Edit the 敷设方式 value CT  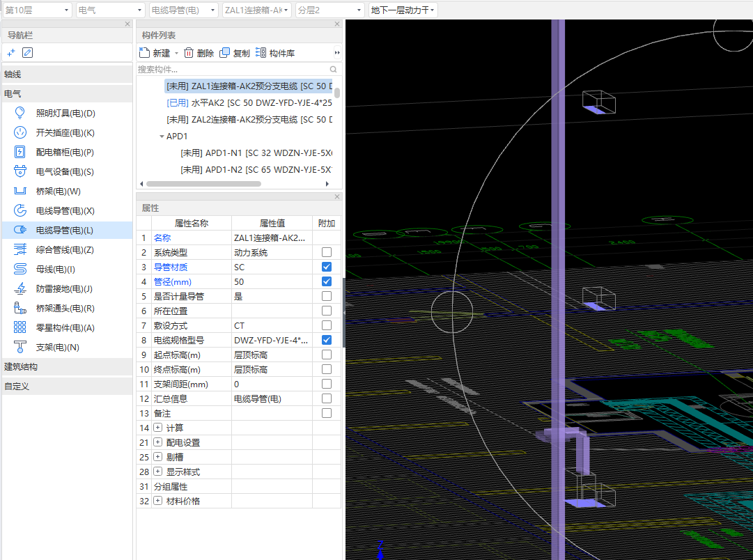point(272,326)
